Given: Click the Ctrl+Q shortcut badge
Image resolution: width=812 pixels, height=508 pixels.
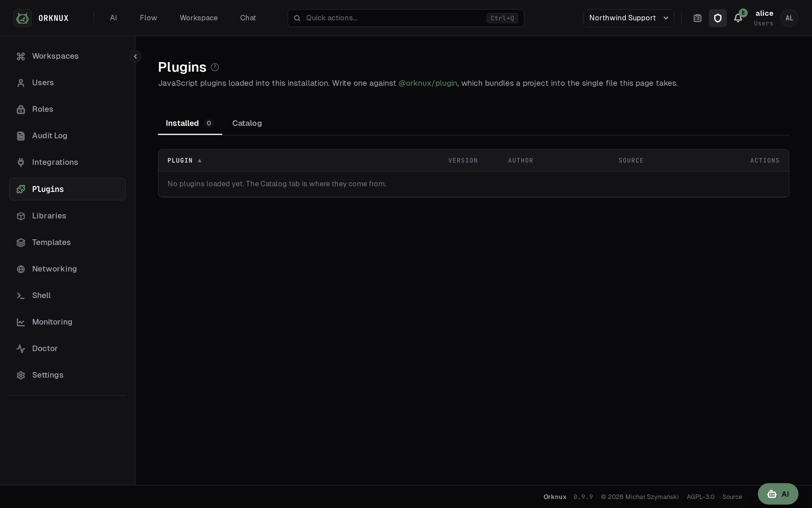Looking at the screenshot, I should pyautogui.click(x=502, y=18).
